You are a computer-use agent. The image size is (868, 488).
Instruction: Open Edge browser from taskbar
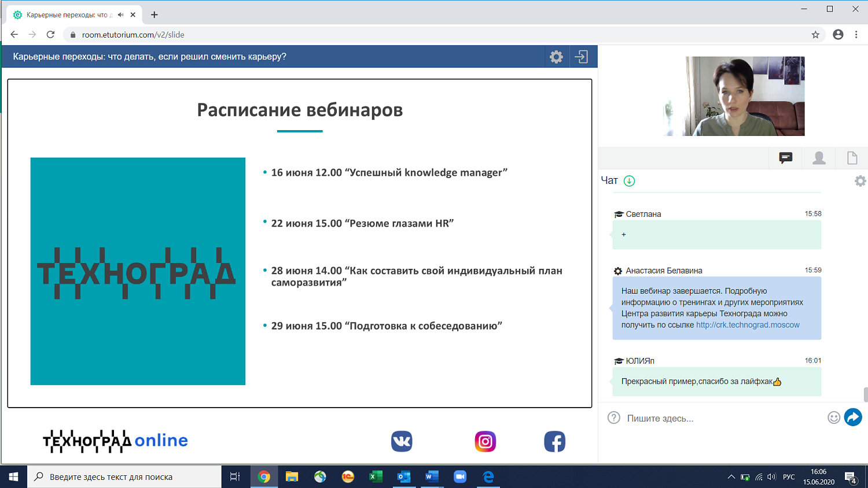(x=488, y=476)
